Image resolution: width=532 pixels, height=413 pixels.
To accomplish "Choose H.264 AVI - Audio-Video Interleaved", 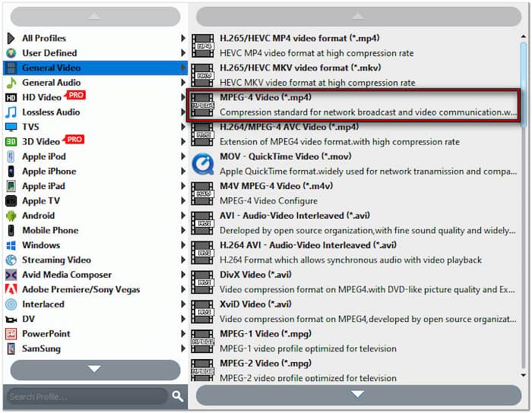I will point(354,253).
